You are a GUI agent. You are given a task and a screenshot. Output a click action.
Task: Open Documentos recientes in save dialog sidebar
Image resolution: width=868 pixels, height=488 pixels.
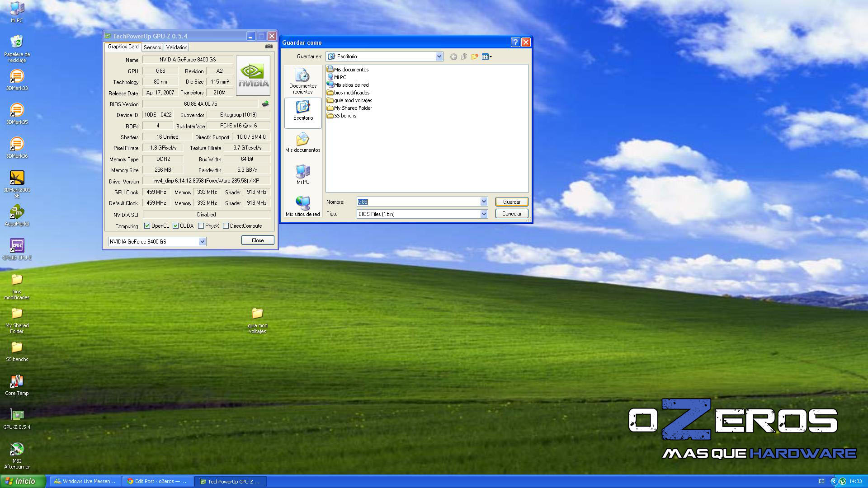303,81
